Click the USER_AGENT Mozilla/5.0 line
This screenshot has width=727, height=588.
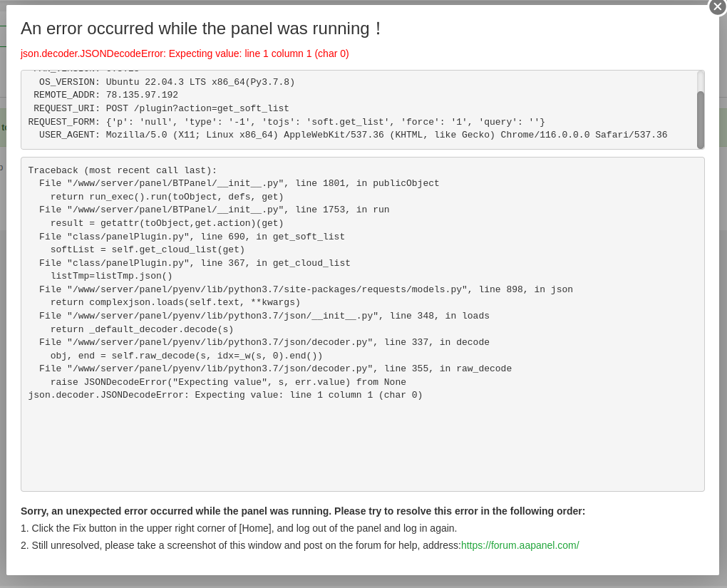(353, 135)
